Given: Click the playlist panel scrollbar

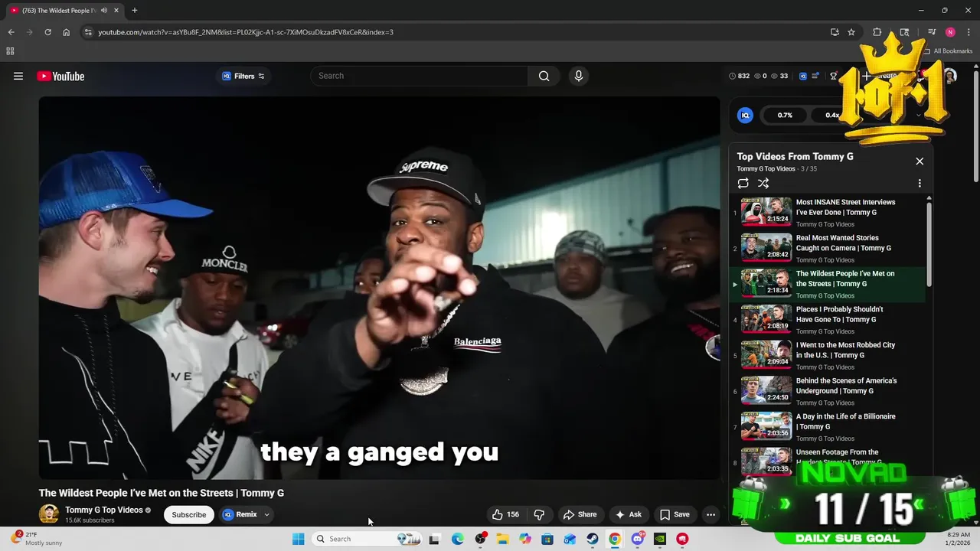Looking at the screenshot, I should pos(929,243).
